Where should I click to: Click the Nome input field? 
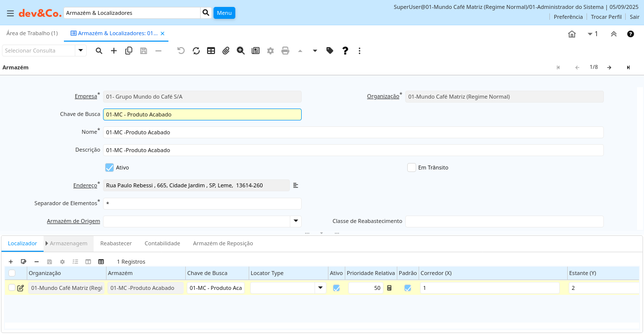pos(353,132)
